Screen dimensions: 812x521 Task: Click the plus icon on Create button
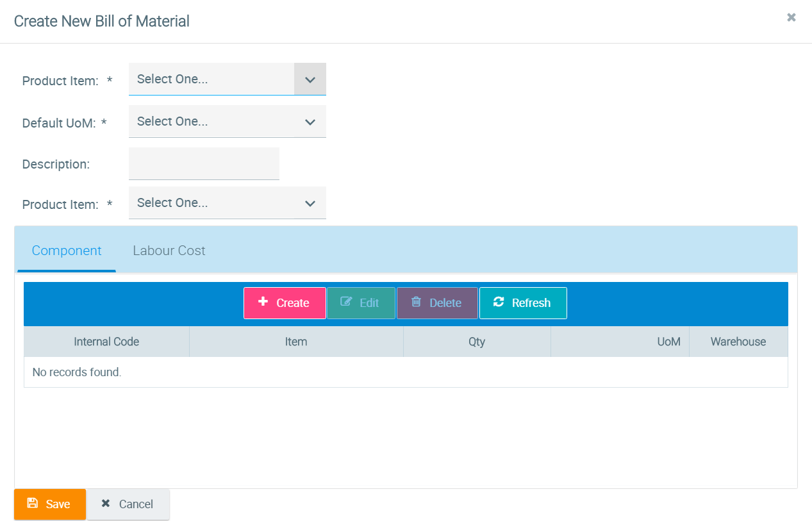point(263,302)
